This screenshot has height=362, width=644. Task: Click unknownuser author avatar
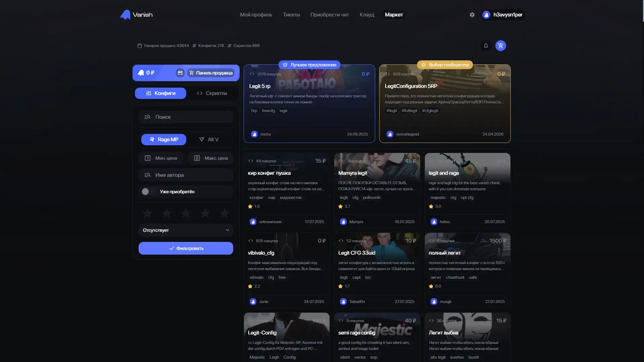point(253,222)
